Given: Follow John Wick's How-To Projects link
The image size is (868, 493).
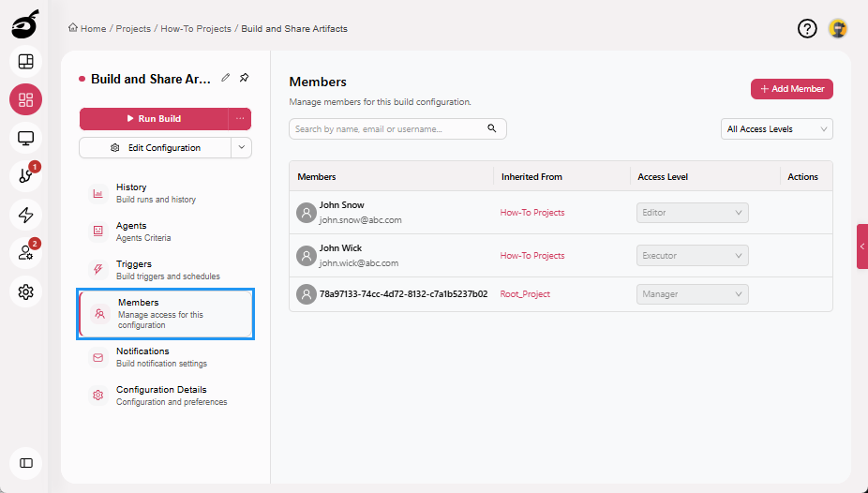Looking at the screenshot, I should pyautogui.click(x=532, y=256).
